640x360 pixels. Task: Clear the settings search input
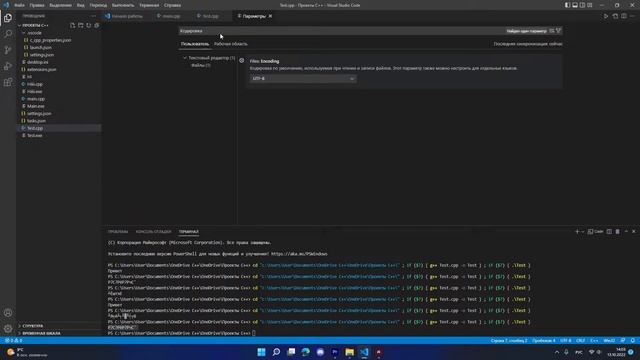551,31
